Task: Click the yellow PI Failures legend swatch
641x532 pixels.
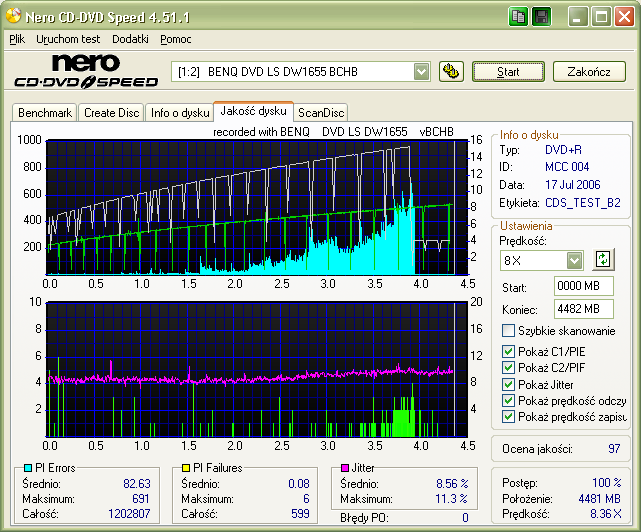Action: pyautogui.click(x=186, y=467)
